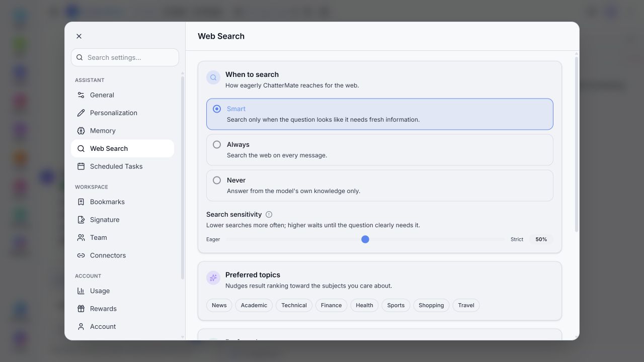Open the Web Search settings tab
This screenshot has width=644, height=362.
click(x=123, y=149)
